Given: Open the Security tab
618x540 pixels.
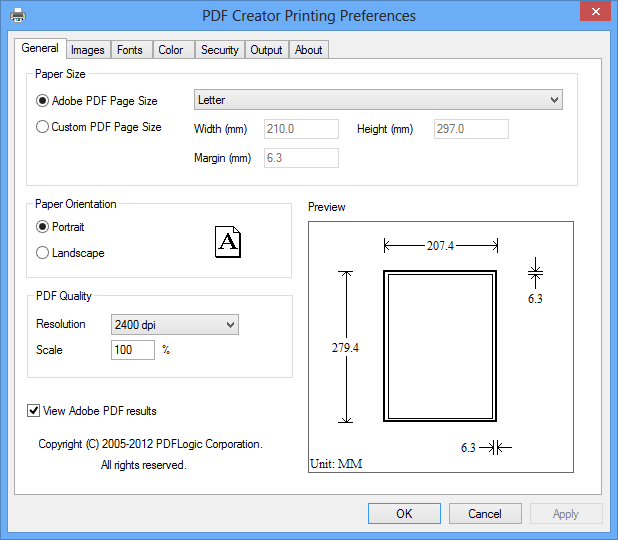Looking at the screenshot, I should click(x=220, y=50).
